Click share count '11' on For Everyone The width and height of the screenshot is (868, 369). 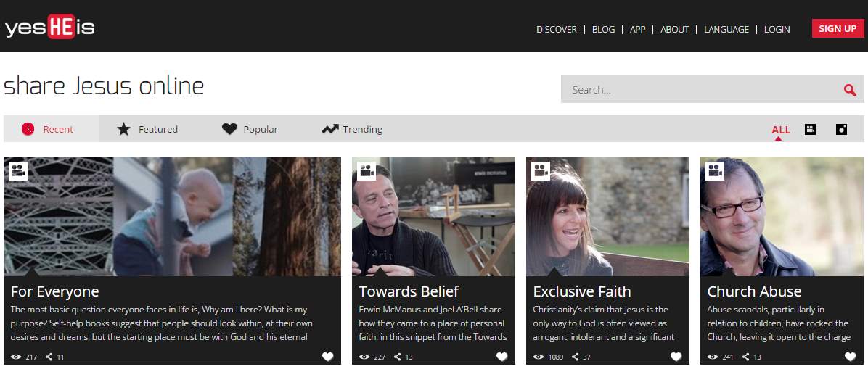[60, 357]
